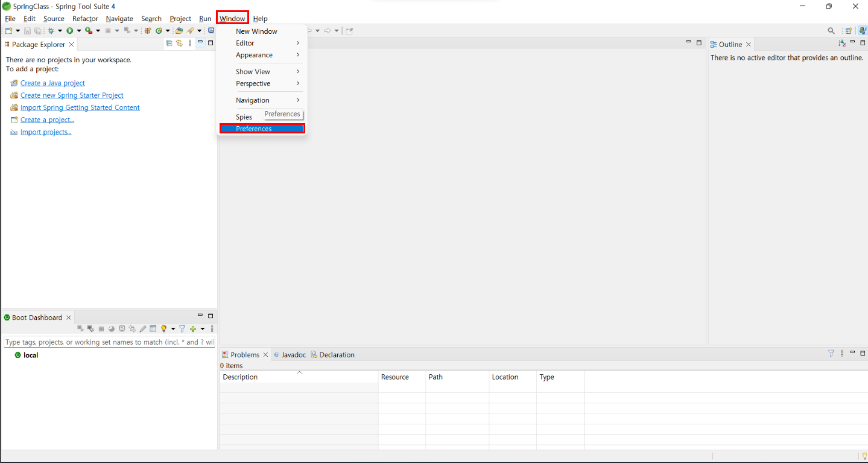
Task: Select Spies in the Window menu
Action: [244, 117]
